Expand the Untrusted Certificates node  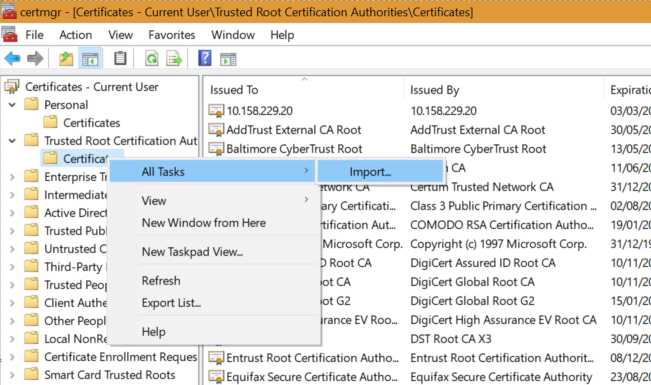(12, 249)
